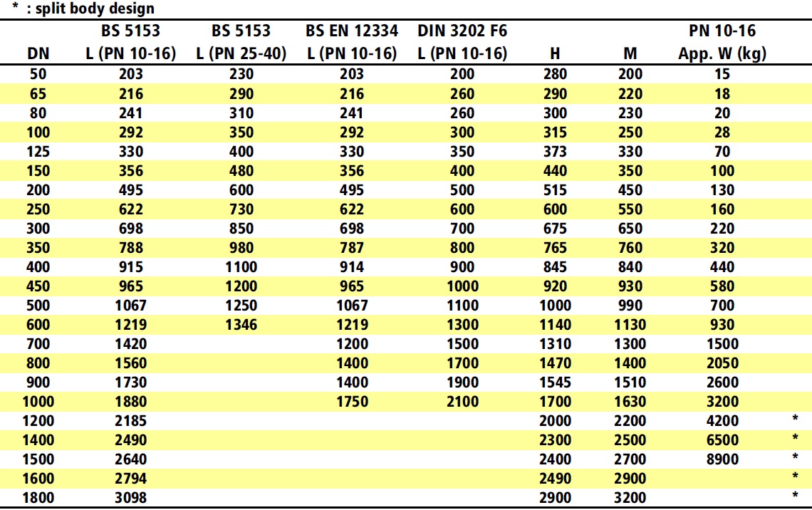Click weight 2600 in DN 900 row
Viewport: 812px width, 510px height.
[x=722, y=382]
